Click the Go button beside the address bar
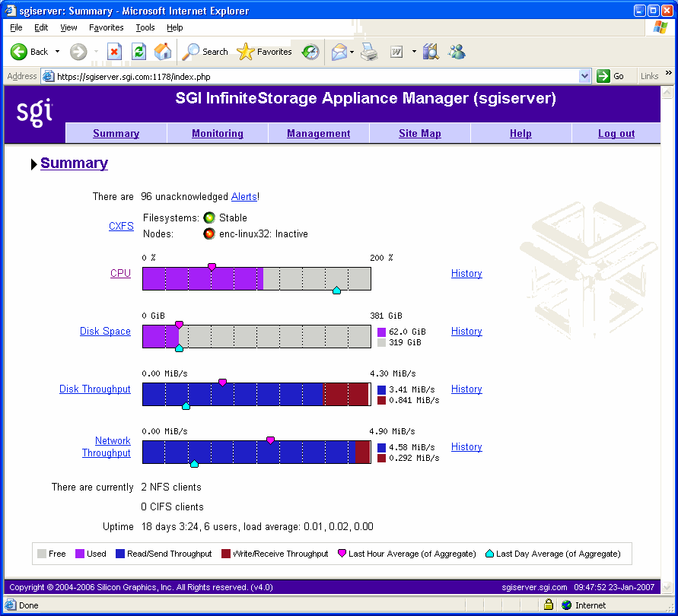Viewport: 678px width, 616px height. tap(610, 77)
